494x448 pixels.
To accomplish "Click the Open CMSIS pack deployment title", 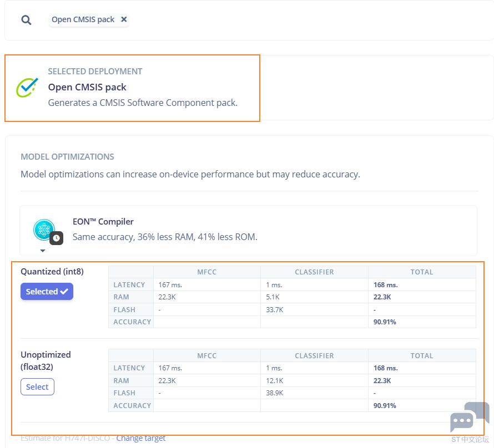I will [87, 87].
